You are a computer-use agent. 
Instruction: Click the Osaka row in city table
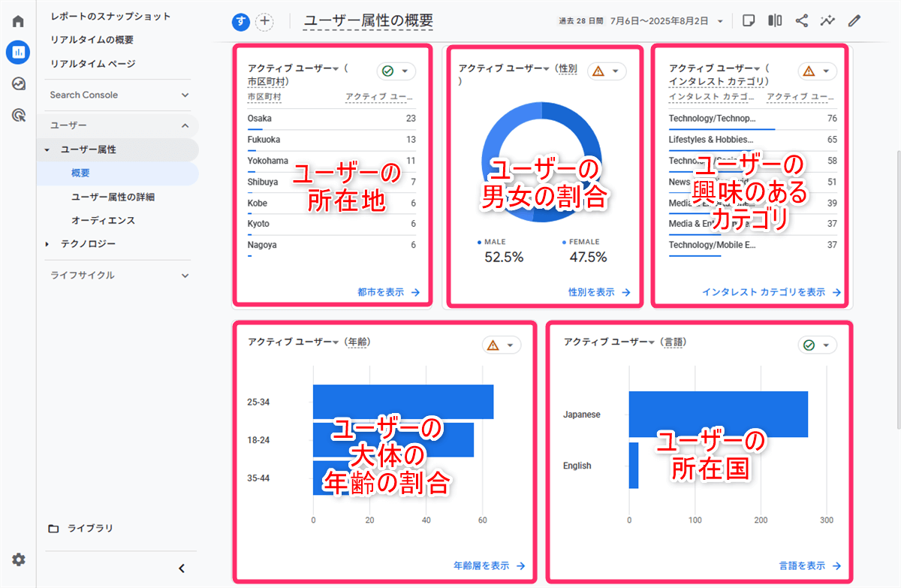coord(331,119)
